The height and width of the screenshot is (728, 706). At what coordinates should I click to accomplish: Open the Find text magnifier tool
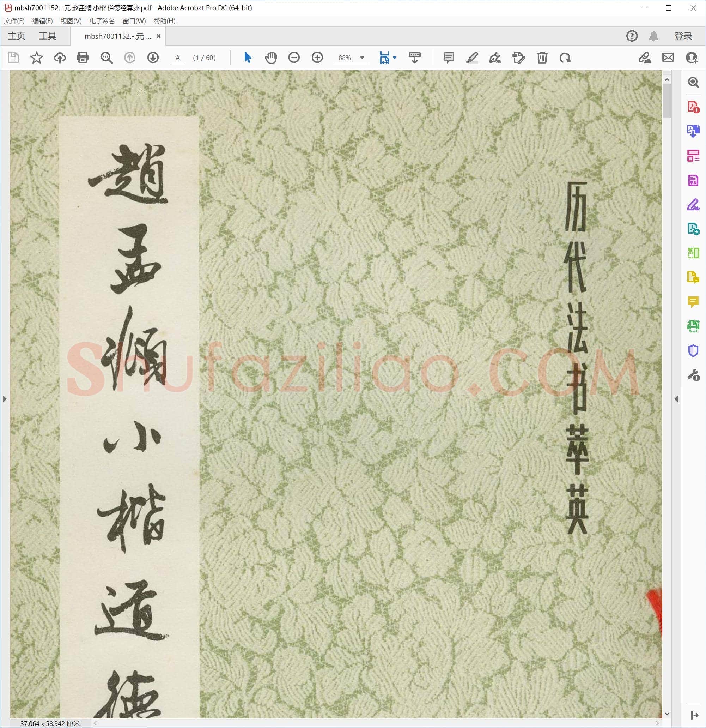tap(106, 58)
